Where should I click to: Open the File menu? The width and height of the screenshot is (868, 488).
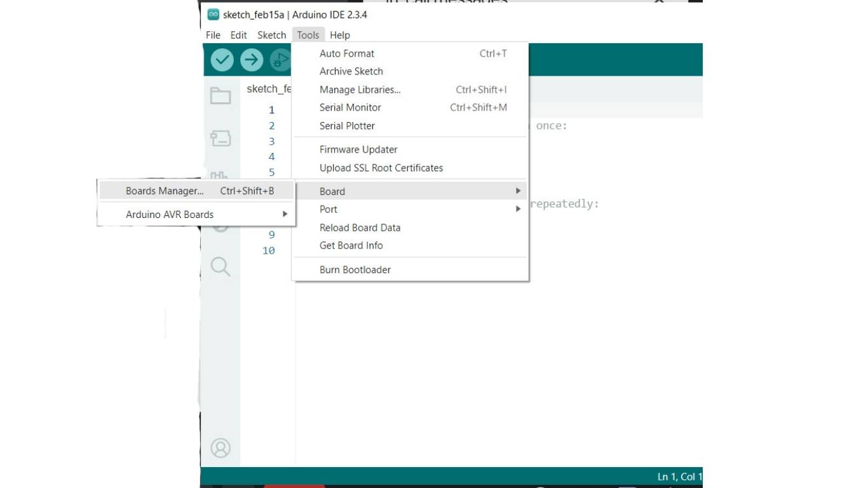point(213,35)
